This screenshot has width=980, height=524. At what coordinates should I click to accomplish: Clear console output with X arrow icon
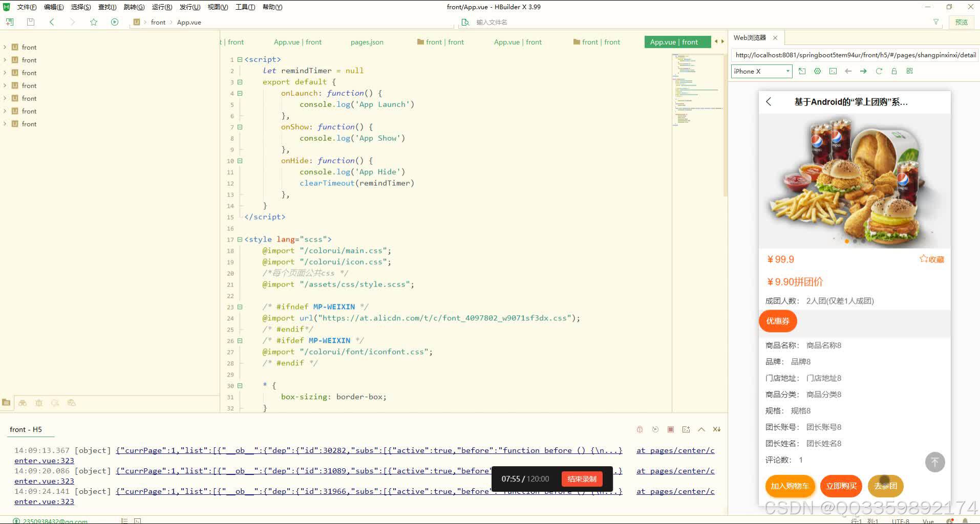coord(717,429)
